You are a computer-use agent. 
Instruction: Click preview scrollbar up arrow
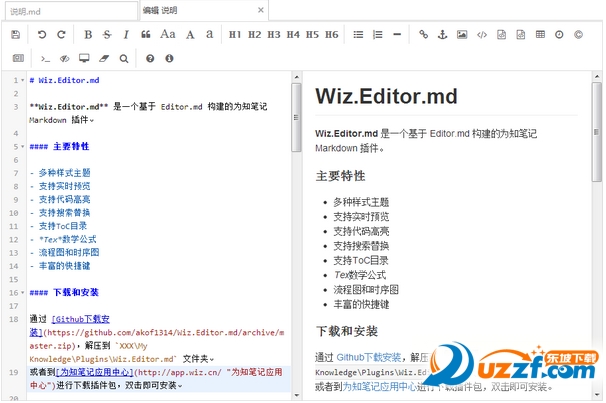click(596, 77)
